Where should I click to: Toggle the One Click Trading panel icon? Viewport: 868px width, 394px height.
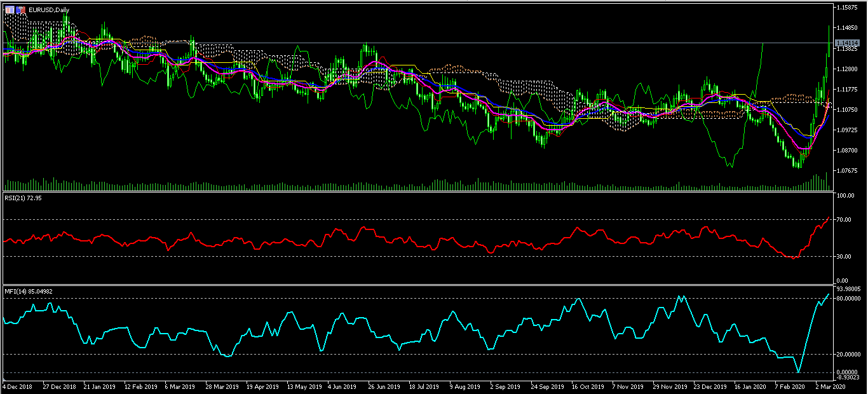click(x=10, y=10)
